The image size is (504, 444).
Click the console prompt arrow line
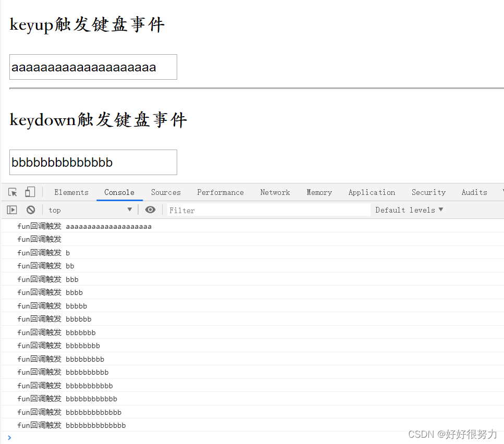[x=253, y=438]
